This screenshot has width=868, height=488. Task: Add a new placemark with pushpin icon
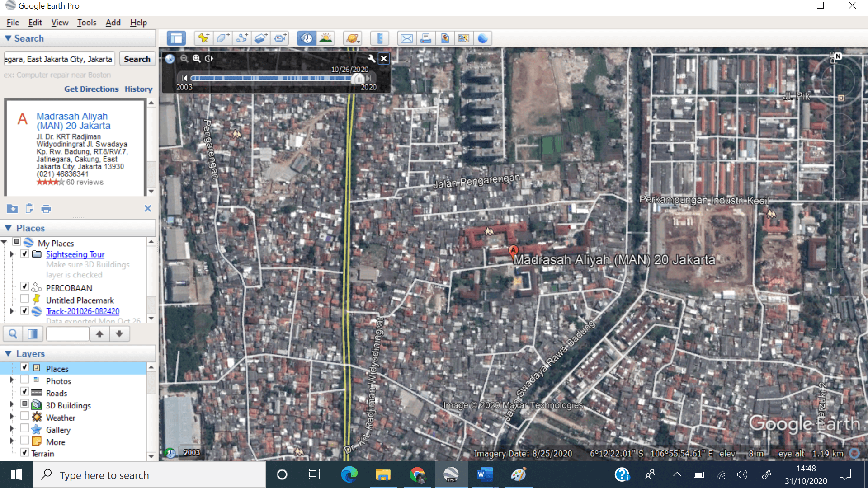(x=203, y=38)
